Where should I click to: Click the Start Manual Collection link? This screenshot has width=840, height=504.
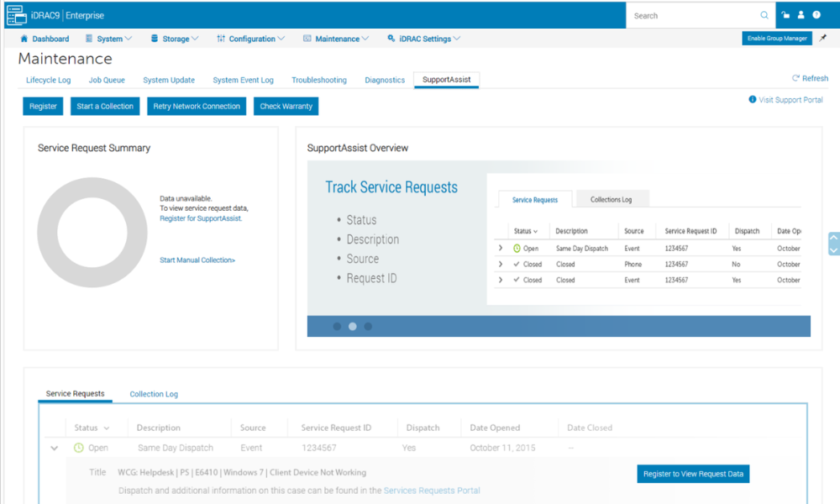coord(197,260)
